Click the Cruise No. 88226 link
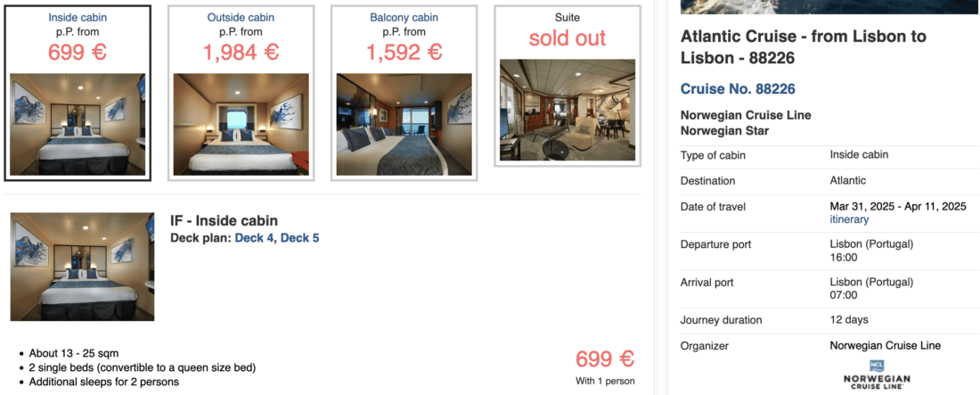 tap(738, 89)
